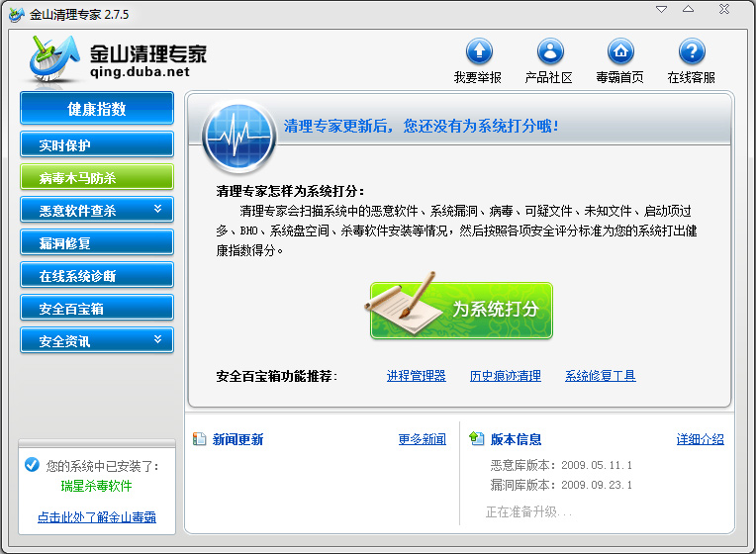Open the 毒霸首页 home icon
This screenshot has height=554, width=756.
click(x=620, y=51)
